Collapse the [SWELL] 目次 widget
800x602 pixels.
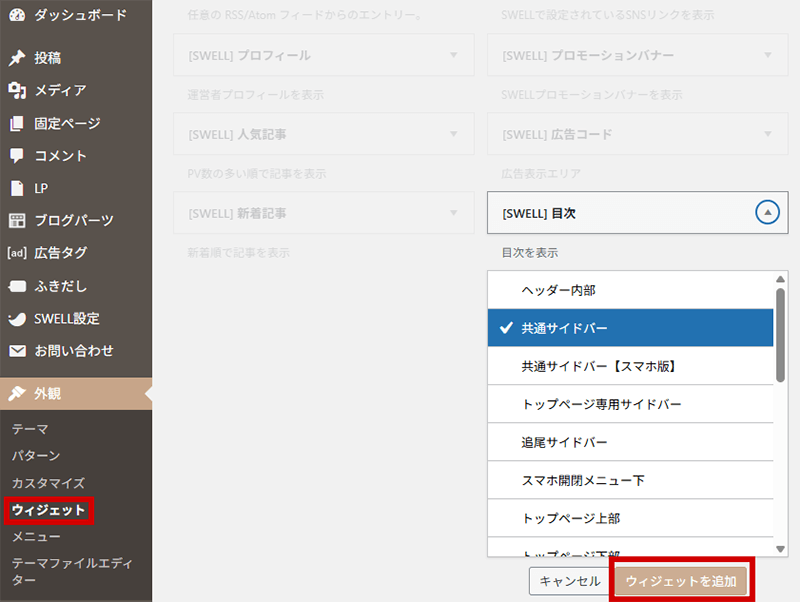pyautogui.click(x=766, y=213)
